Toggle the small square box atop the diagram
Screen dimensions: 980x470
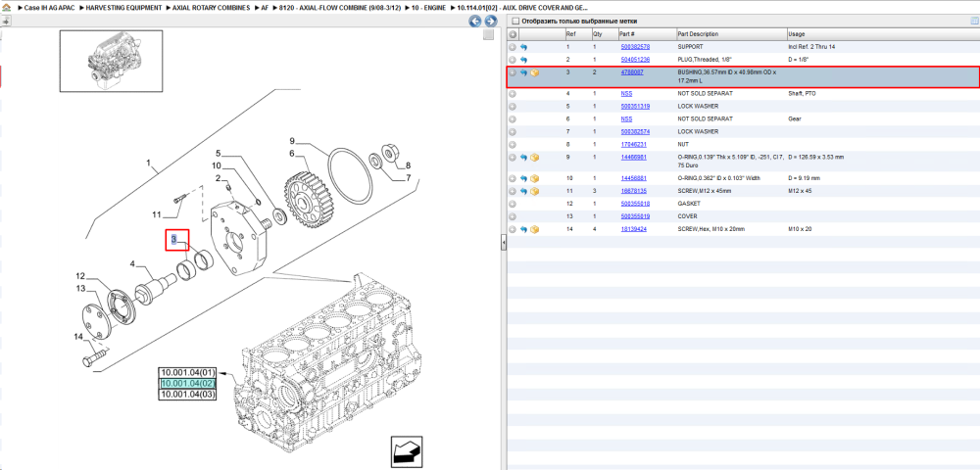(489, 35)
